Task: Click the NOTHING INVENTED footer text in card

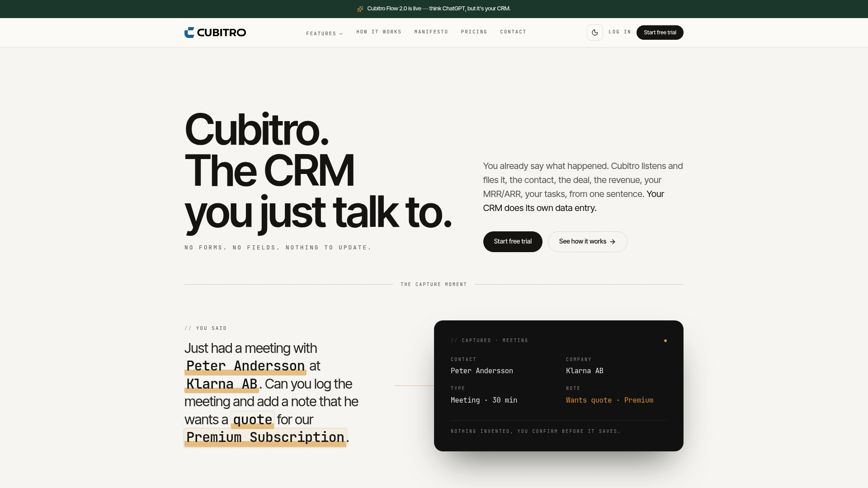Action: [536, 432]
